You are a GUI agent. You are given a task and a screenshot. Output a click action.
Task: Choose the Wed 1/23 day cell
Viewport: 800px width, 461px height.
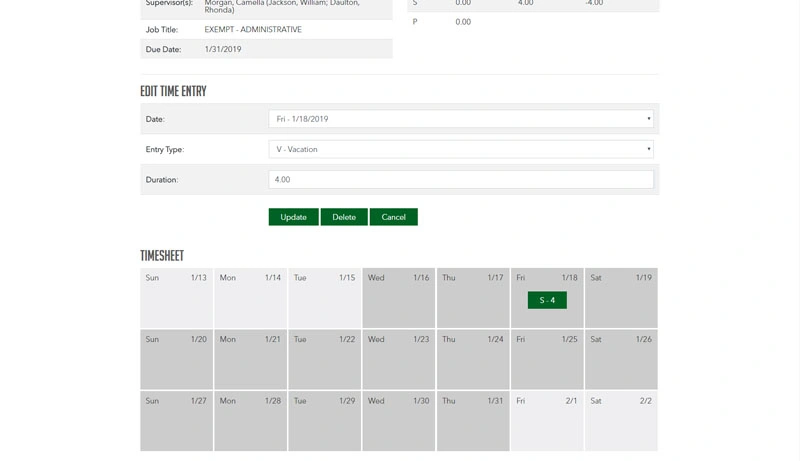[x=398, y=360]
